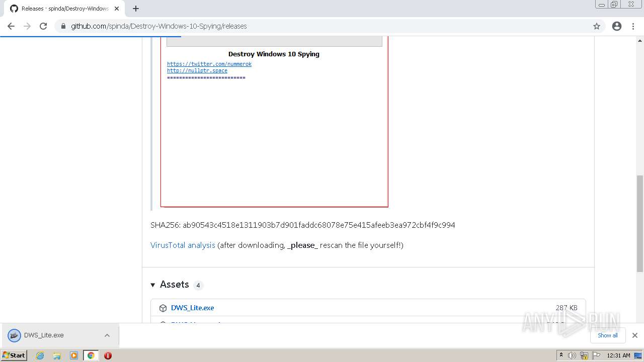644x362 pixels.
Task: Select the Releases spinda/Destroy-Windows tab
Action: pyautogui.click(x=64, y=9)
